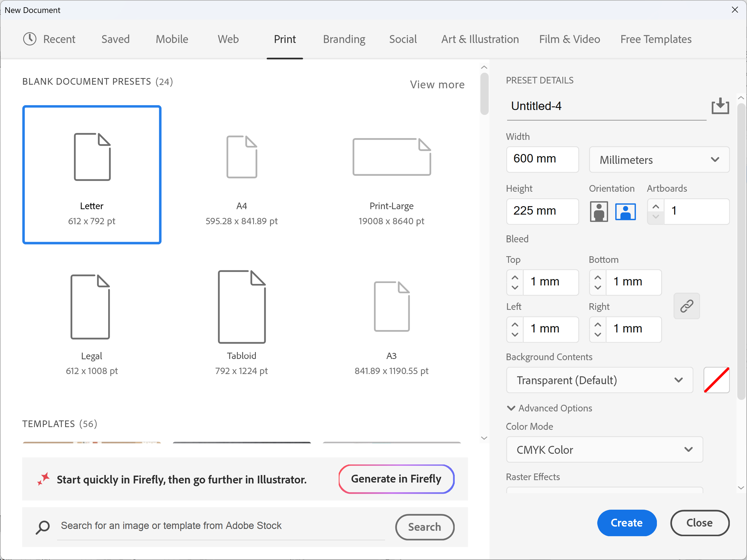Click the save preset download icon
Screen dimensions: 747x560
click(x=720, y=106)
